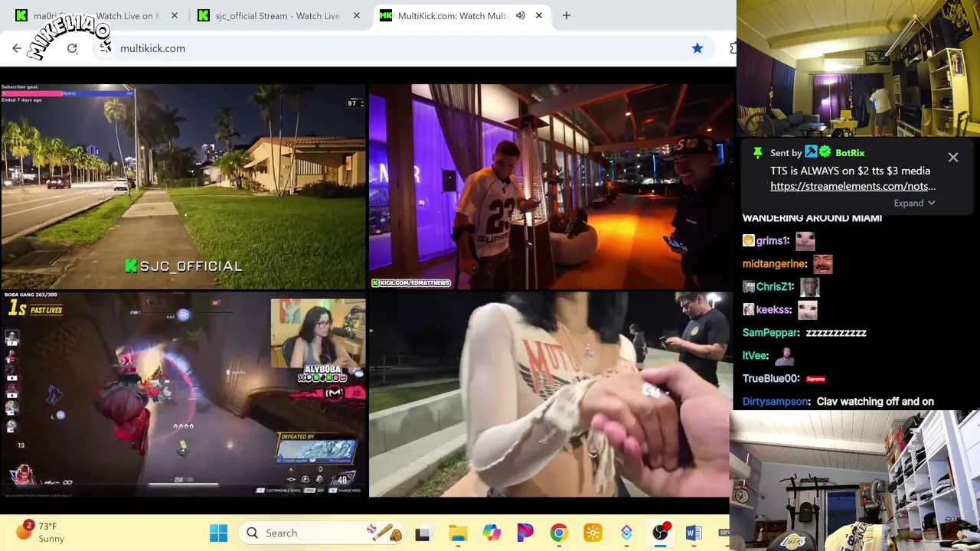Open grims1's chat profile
The height and width of the screenshot is (551, 980).
pyautogui.click(x=773, y=240)
